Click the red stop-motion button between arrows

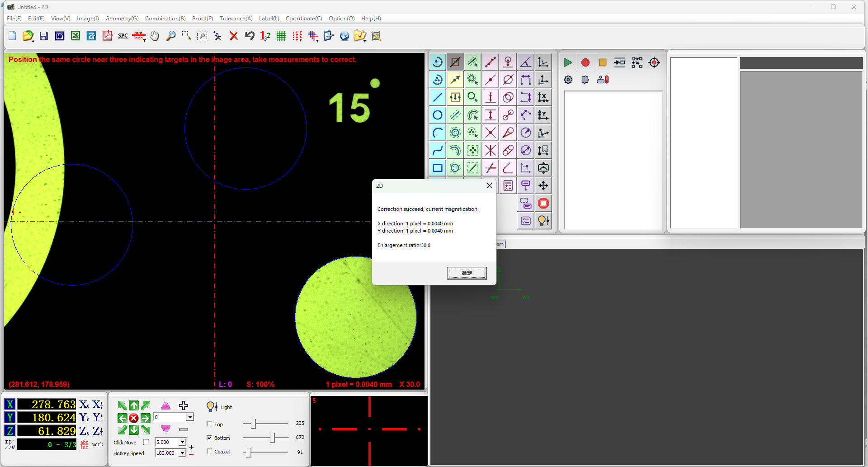pyautogui.click(x=134, y=418)
